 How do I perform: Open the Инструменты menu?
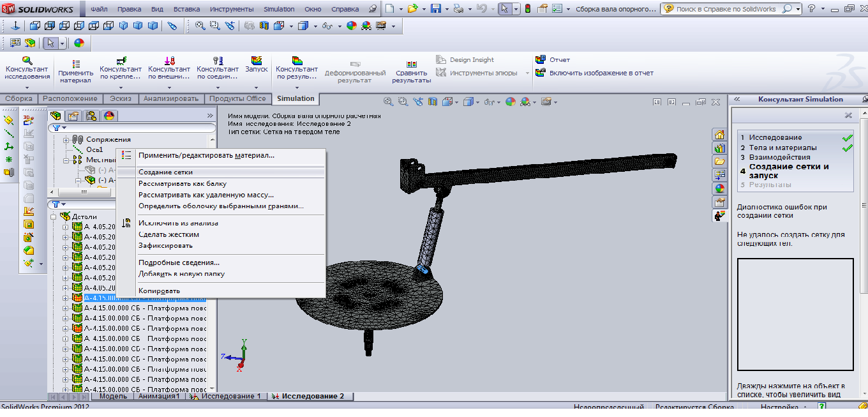coord(232,10)
